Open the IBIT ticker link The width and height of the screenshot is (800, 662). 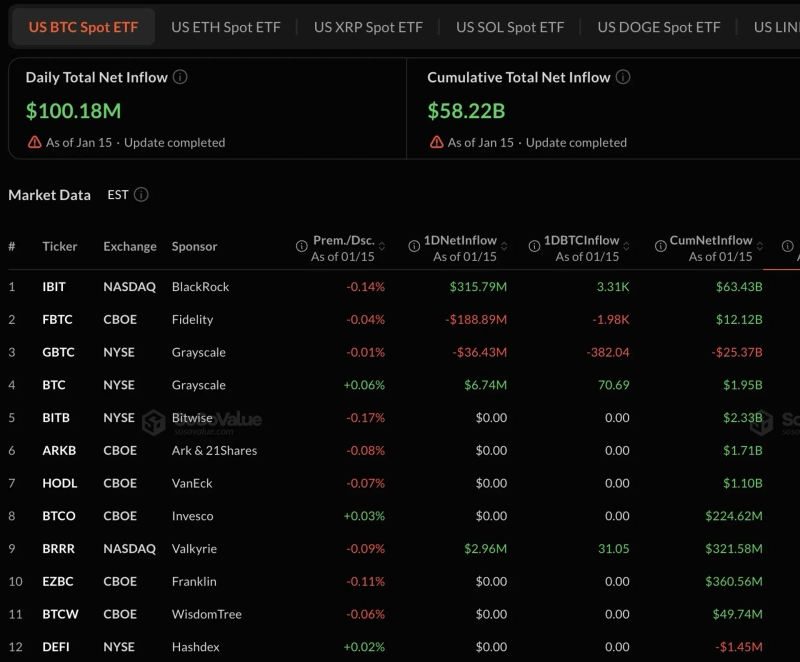54,287
